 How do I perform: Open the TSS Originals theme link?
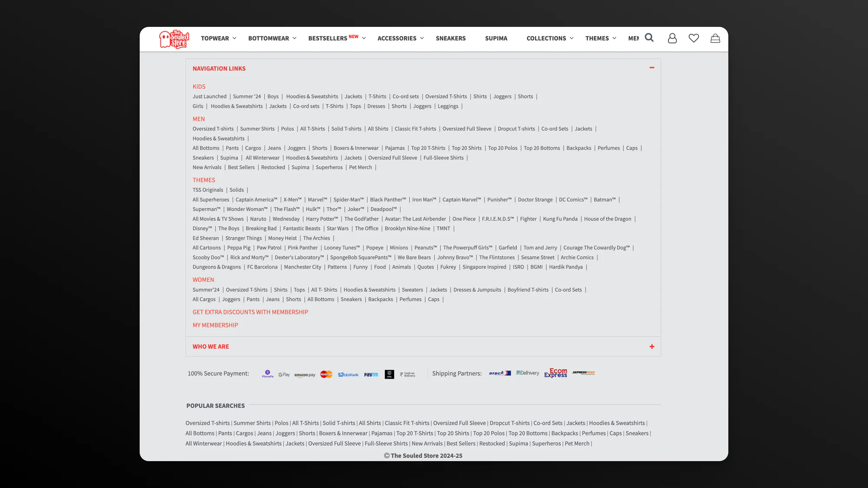pyautogui.click(x=208, y=190)
